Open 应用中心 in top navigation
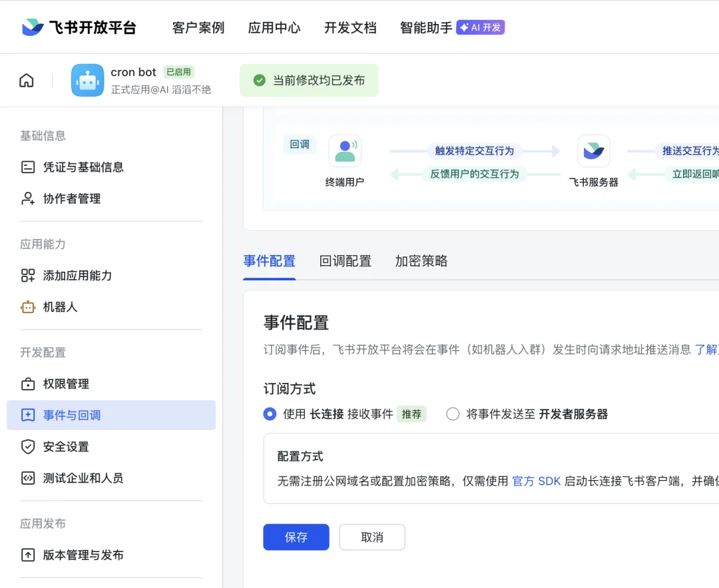 pos(274,27)
